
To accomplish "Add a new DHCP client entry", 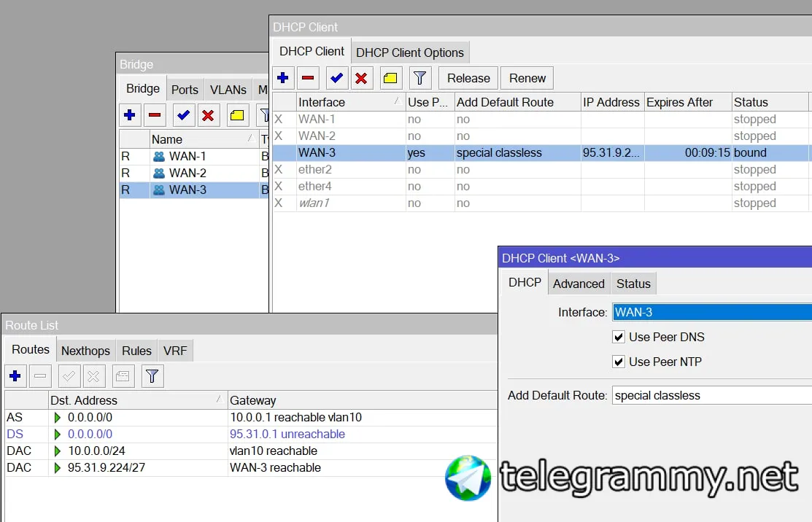I will 283,78.
